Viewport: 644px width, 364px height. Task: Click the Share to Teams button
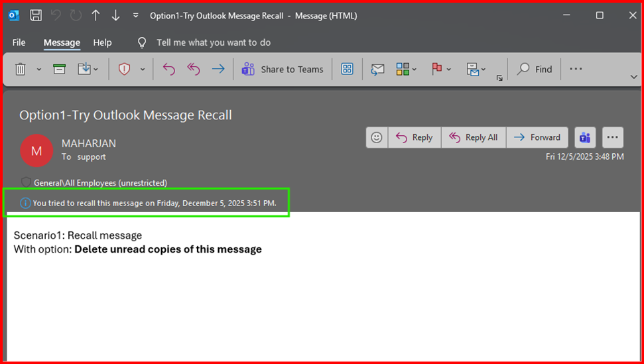pos(283,69)
